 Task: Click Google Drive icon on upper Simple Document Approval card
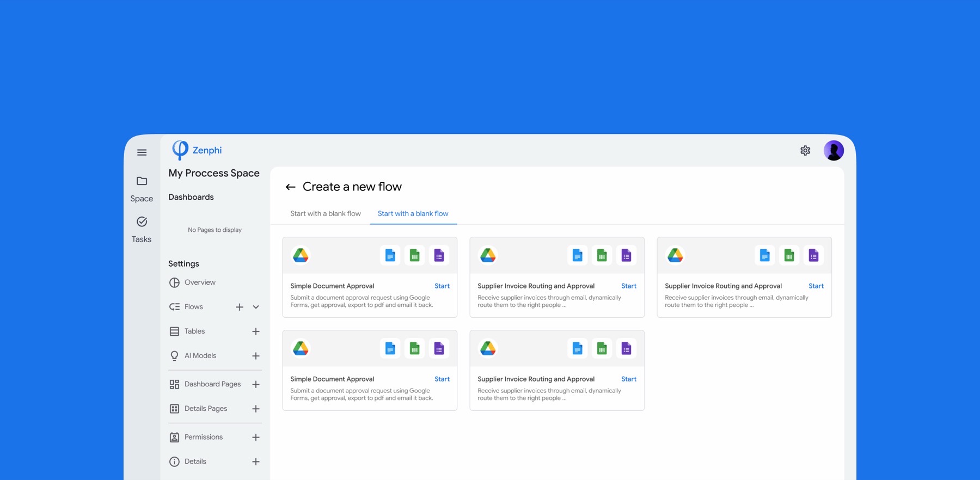coord(301,255)
